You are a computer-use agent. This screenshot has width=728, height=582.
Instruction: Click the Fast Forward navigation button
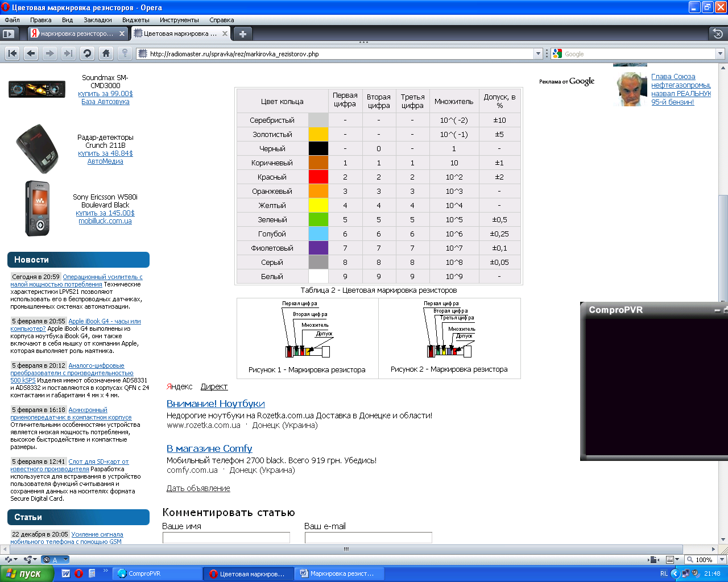(x=68, y=53)
